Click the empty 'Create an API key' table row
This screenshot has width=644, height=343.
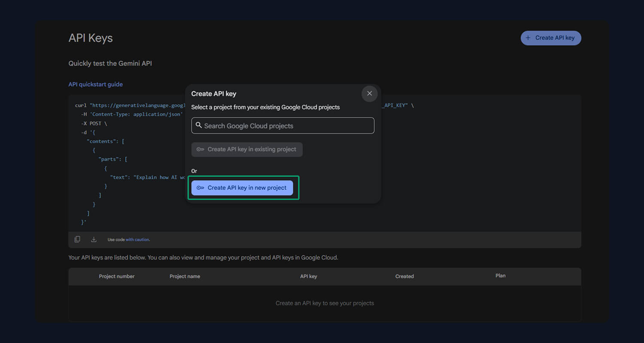325,303
